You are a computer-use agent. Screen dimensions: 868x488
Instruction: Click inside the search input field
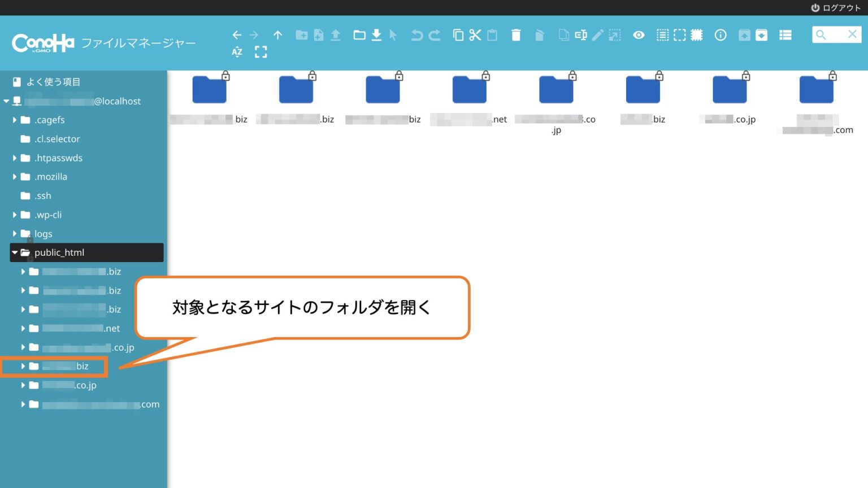836,34
